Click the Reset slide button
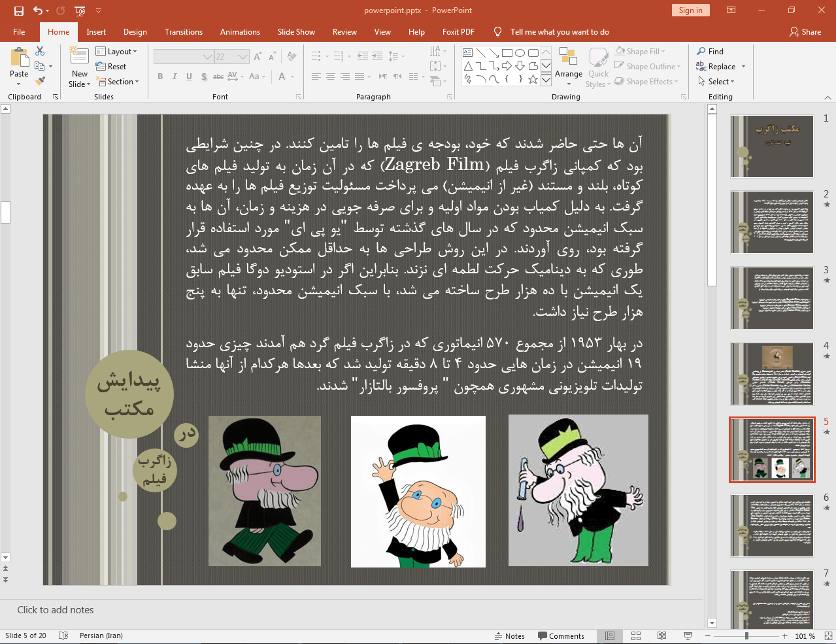The width and height of the screenshot is (836, 644). point(111,67)
